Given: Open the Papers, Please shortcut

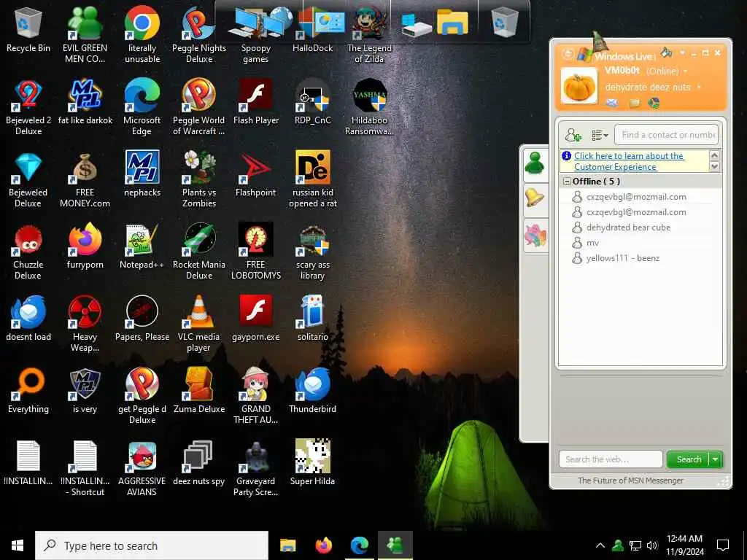Looking at the screenshot, I should (x=142, y=318).
